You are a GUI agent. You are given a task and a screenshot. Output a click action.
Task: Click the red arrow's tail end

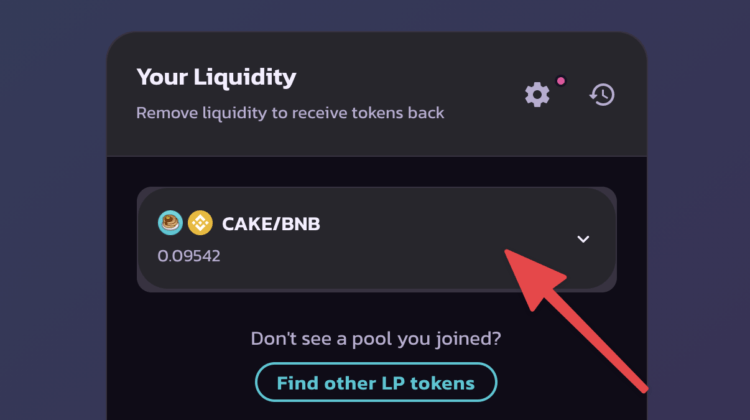pos(640,384)
